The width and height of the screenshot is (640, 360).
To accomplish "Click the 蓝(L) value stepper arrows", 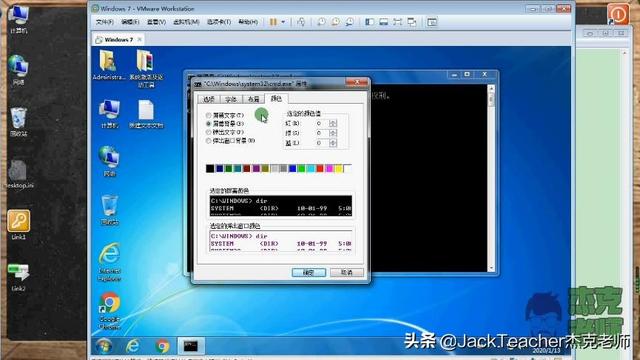I will click(333, 143).
